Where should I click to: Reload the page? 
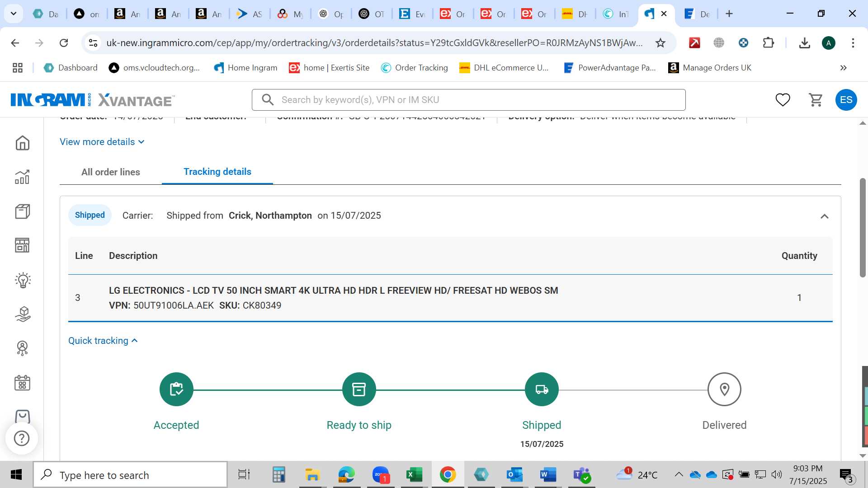click(64, 43)
